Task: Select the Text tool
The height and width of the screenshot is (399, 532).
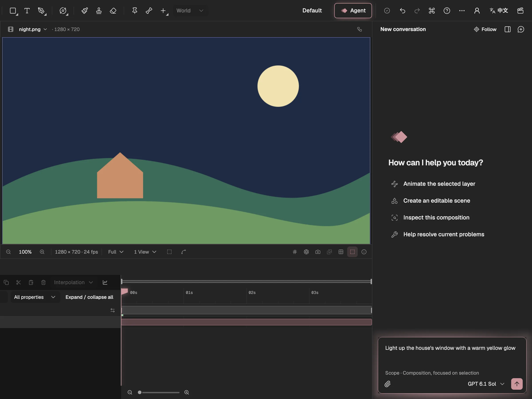Action: click(27, 11)
